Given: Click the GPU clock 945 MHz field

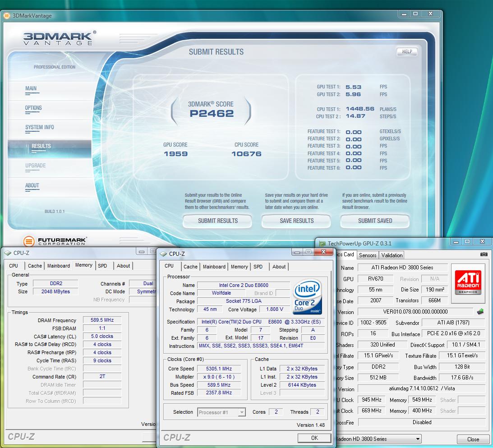Looking at the screenshot, I should tap(372, 400).
